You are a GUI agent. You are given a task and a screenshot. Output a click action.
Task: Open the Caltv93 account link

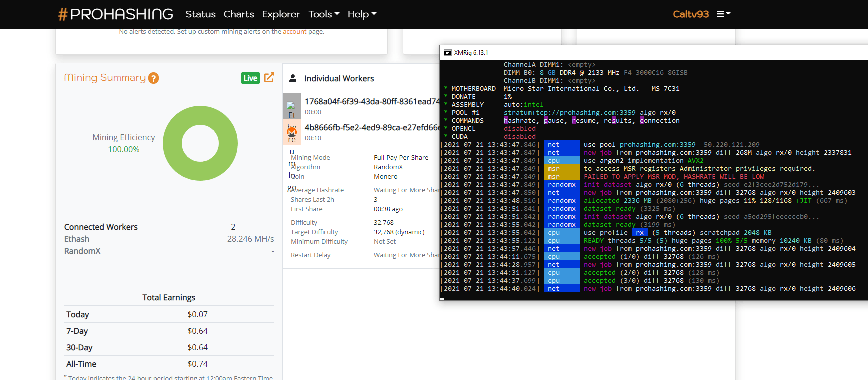click(x=691, y=14)
